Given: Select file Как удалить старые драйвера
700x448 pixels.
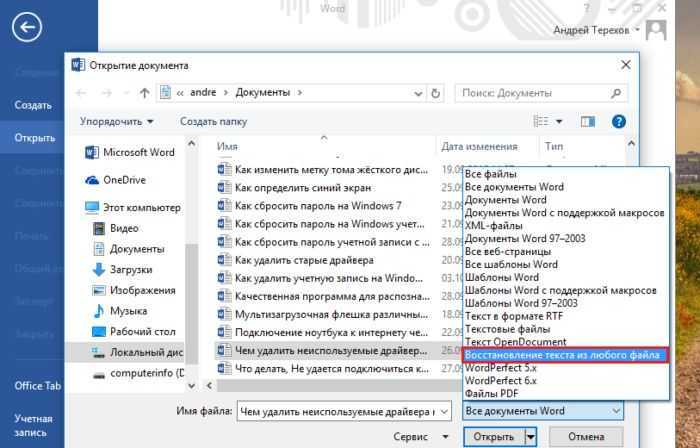Looking at the screenshot, I should tap(296, 260).
